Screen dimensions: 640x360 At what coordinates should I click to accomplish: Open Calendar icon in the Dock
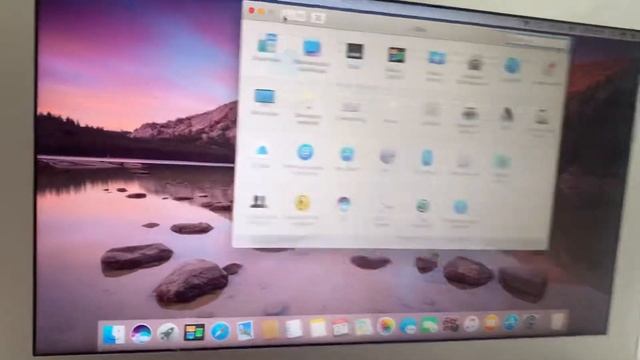tap(340, 327)
